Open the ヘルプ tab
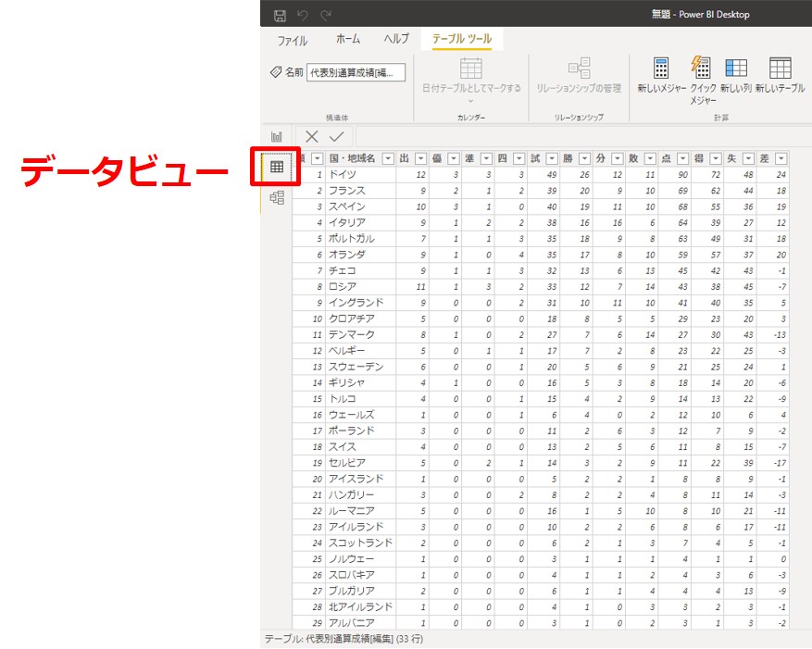This screenshot has height=649, width=812. (x=396, y=40)
